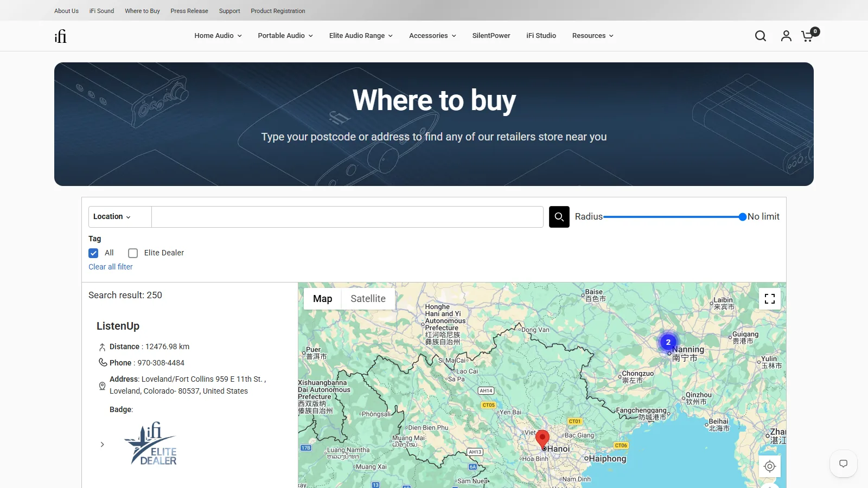868x488 pixels.
Task: Open the Press Release link
Action: tap(189, 11)
